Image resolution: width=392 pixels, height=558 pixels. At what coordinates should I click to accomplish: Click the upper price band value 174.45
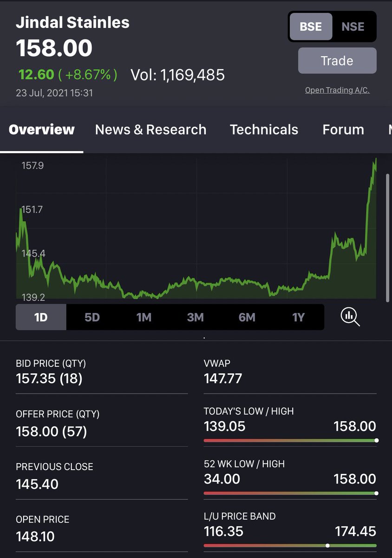click(356, 531)
